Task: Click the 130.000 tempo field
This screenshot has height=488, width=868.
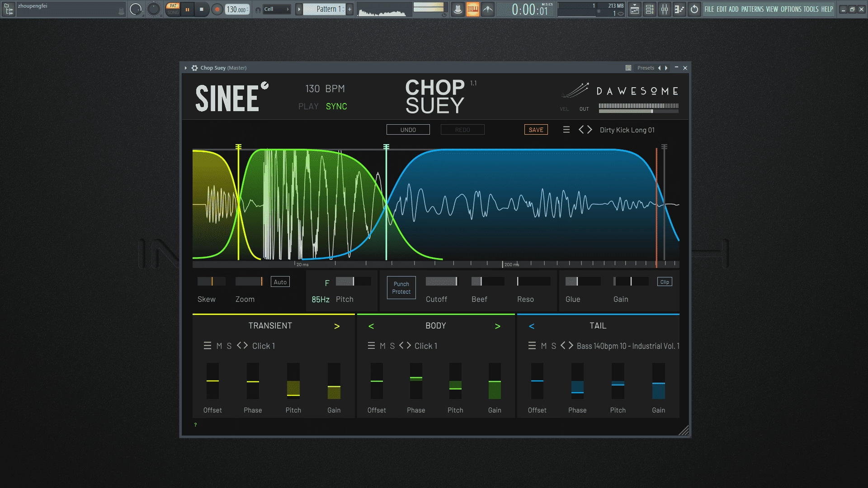Action: 237,9
